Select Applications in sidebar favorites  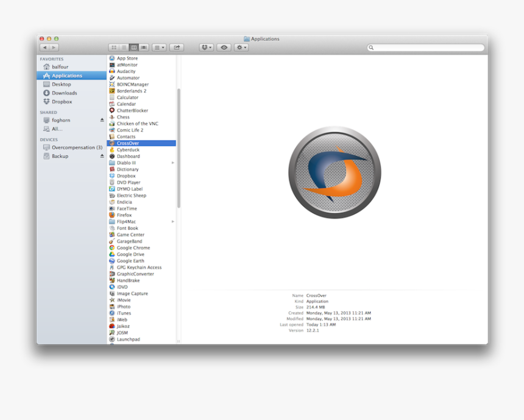[x=71, y=76]
